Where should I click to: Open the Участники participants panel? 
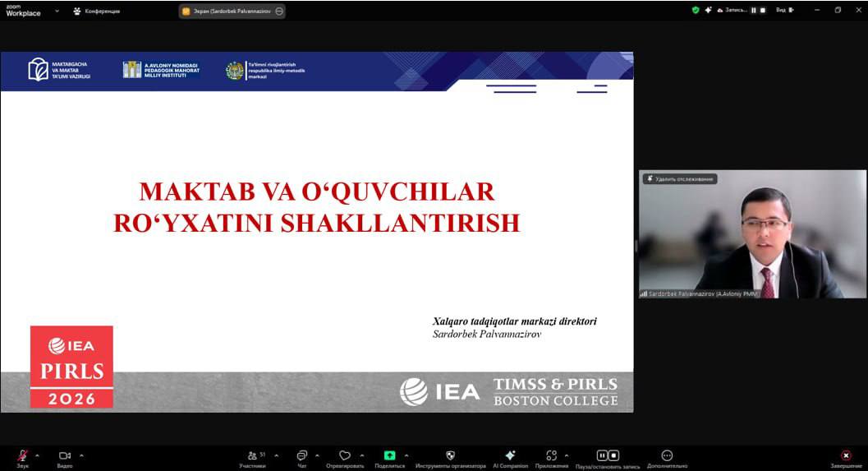pos(252,455)
